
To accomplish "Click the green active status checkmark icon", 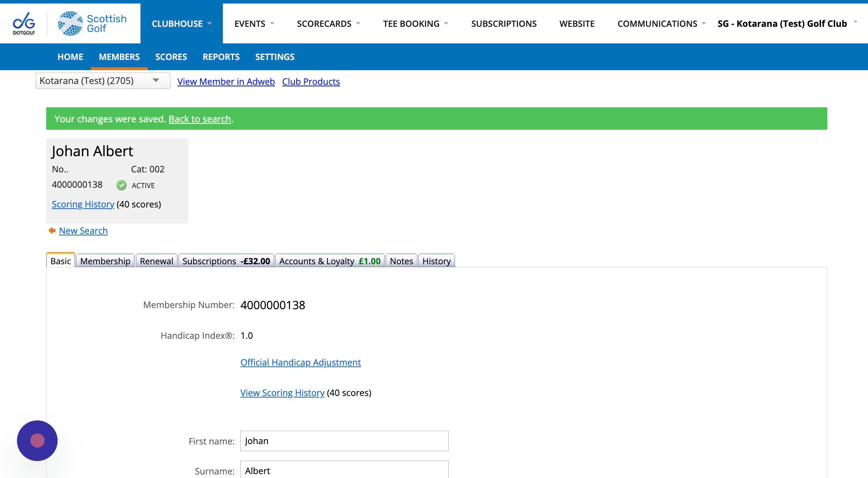I will (x=122, y=185).
